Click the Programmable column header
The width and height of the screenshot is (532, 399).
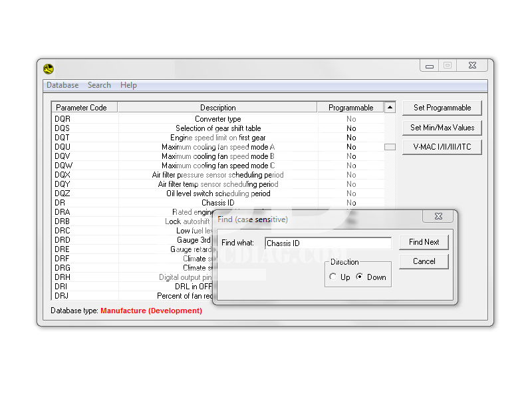pyautogui.click(x=350, y=107)
